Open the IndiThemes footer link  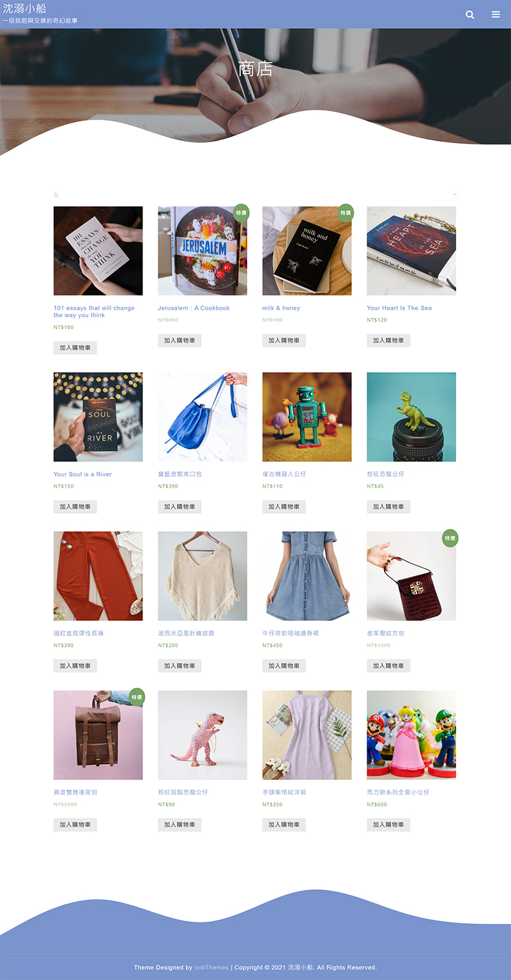(x=211, y=967)
